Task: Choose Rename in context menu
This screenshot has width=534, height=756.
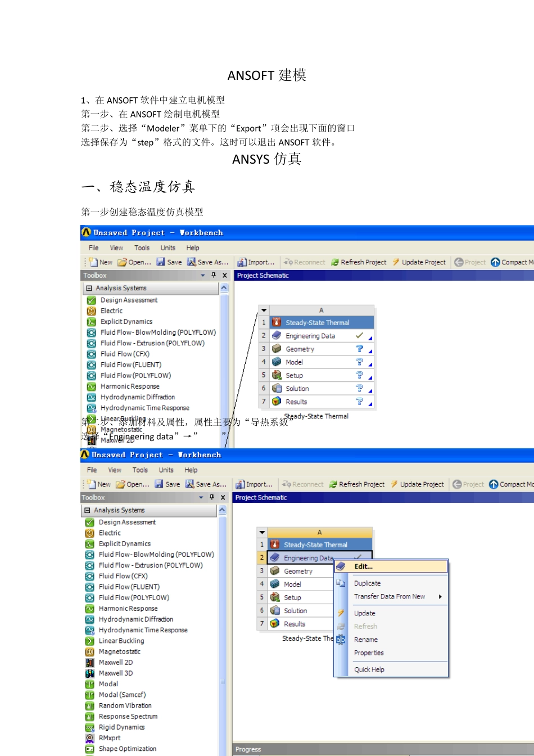Action: click(x=366, y=640)
